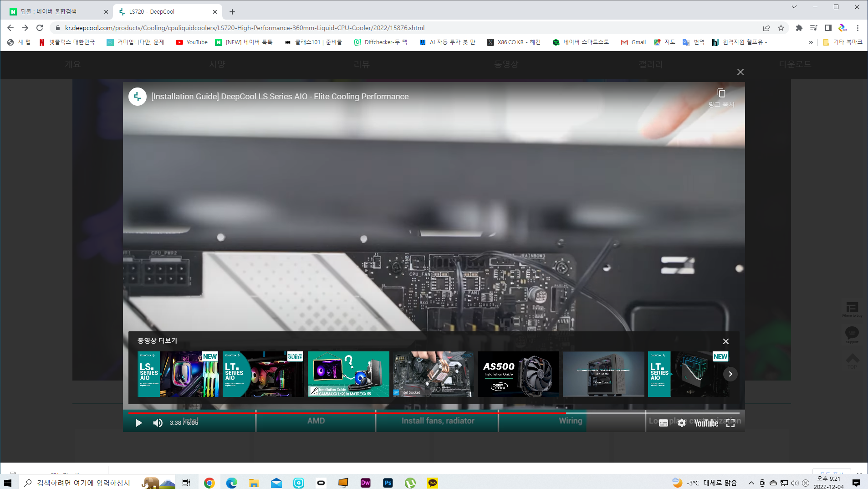Open 사양 page tab

pos(217,64)
